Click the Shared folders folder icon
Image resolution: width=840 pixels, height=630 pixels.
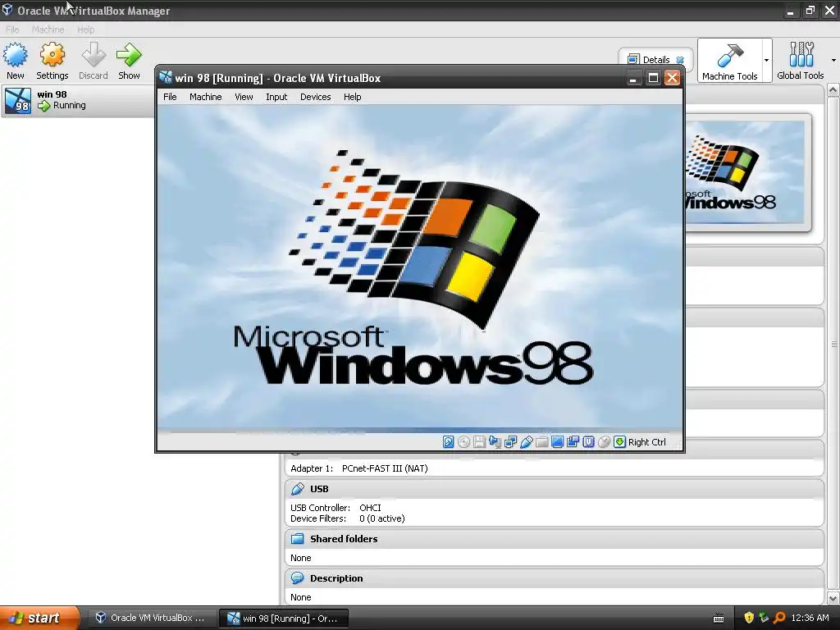tap(297, 538)
